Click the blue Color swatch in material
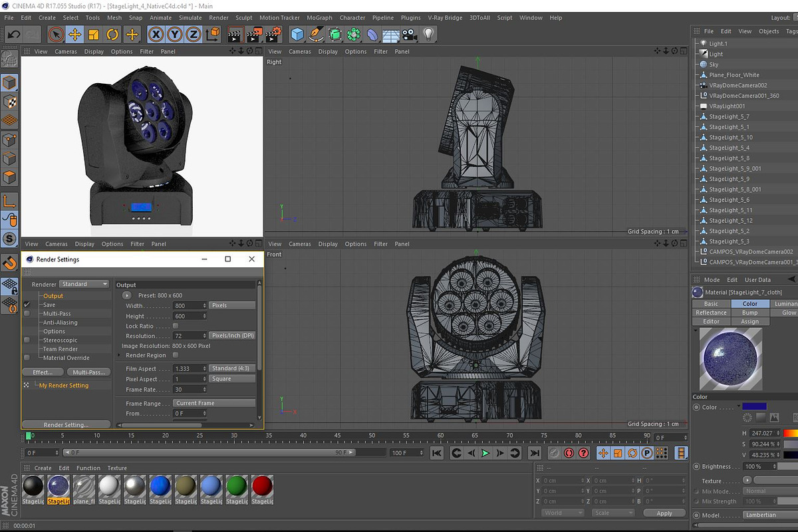Viewport: 798px width, 532px height. (x=754, y=406)
